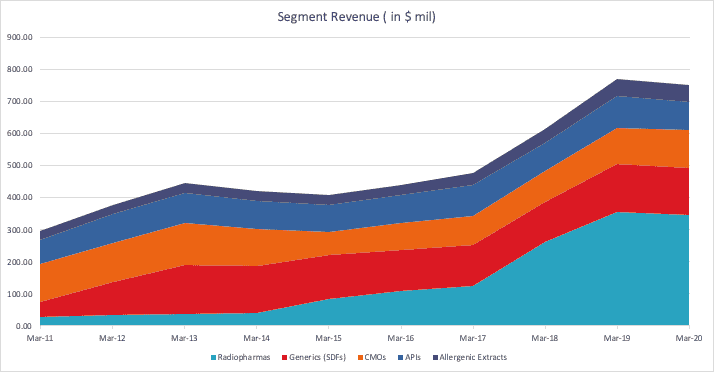
Task: Click the Mar-12 axis label
Action: pyautogui.click(x=112, y=338)
